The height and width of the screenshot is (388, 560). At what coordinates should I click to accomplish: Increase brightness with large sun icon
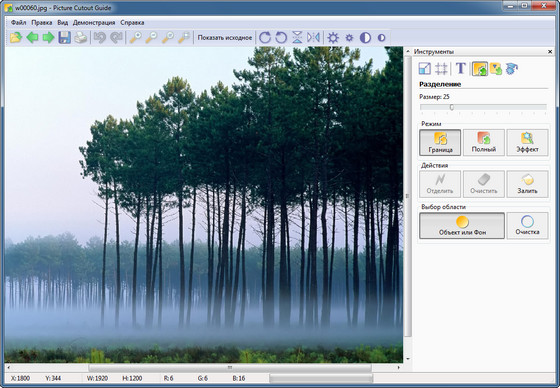(333, 38)
